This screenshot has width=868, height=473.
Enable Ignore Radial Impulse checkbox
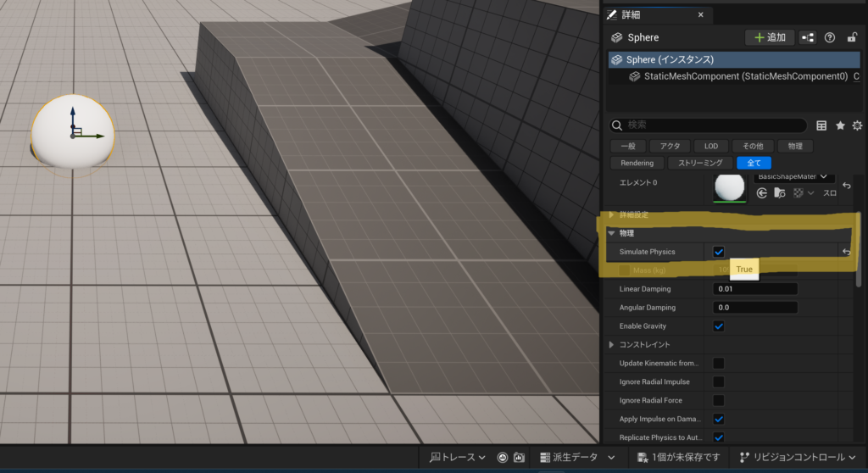coord(719,382)
